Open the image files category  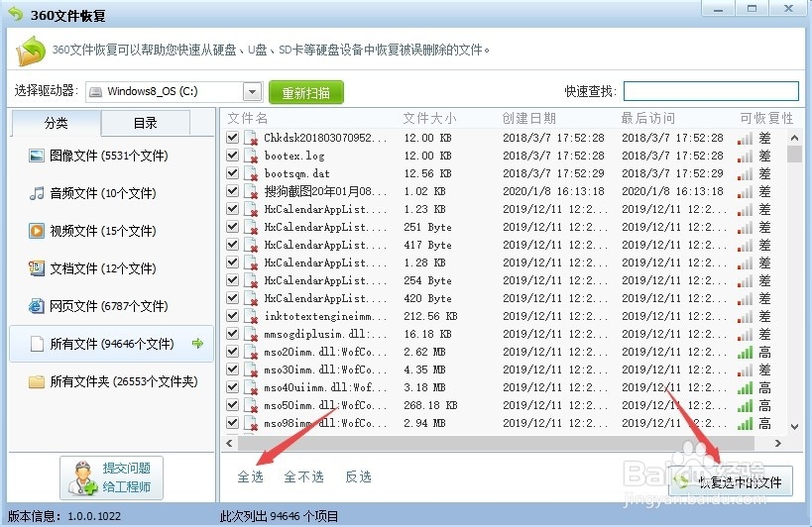tap(98, 156)
